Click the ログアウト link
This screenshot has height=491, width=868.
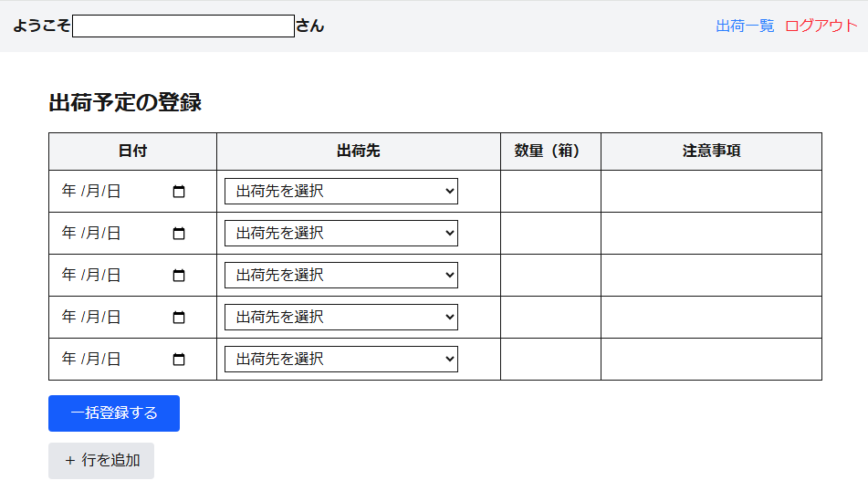pyautogui.click(x=821, y=26)
